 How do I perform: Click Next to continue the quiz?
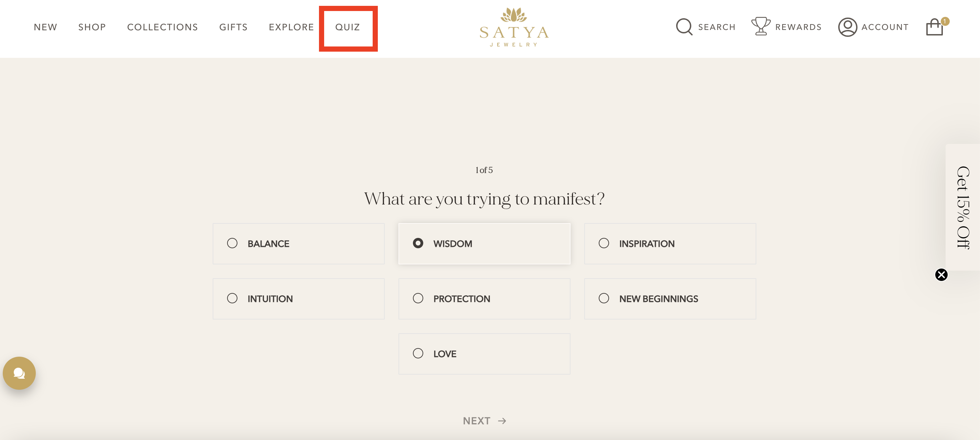click(484, 421)
